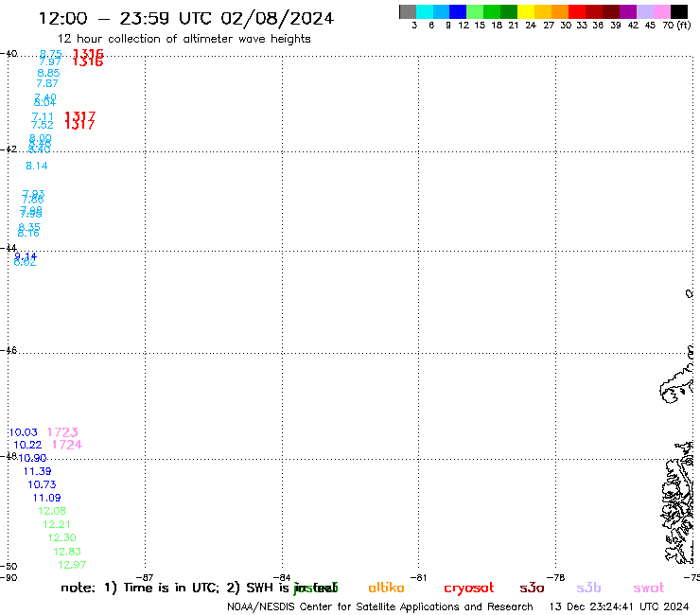Click the cyan swatch in the color scale
This screenshot has width=700, height=615.
click(425, 11)
